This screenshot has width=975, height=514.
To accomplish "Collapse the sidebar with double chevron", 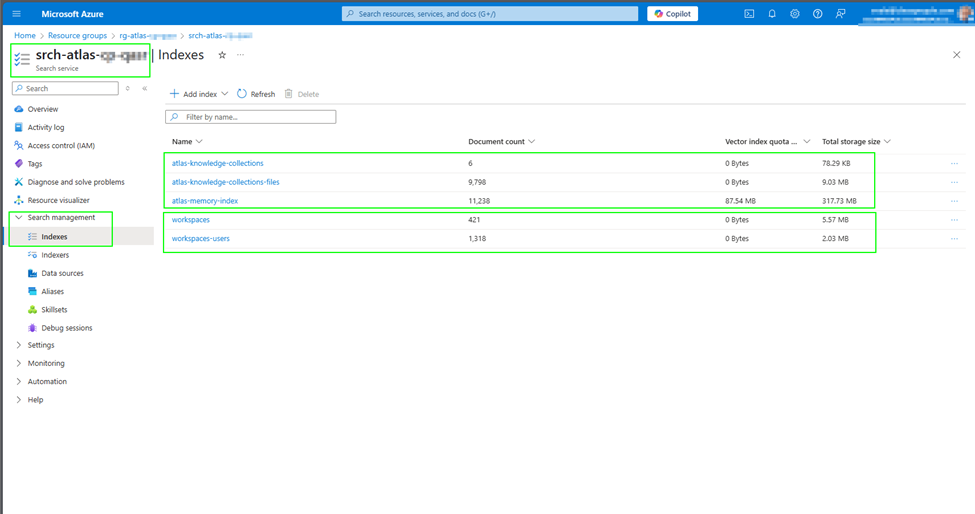I will point(144,88).
